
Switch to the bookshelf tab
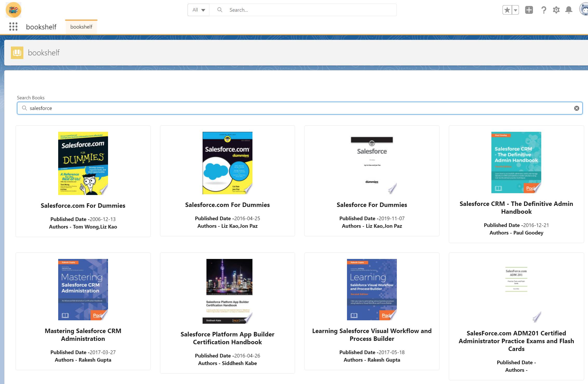(81, 27)
